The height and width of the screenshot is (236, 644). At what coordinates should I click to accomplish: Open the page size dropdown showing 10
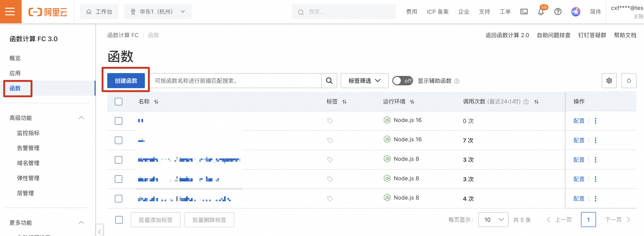pos(493,220)
